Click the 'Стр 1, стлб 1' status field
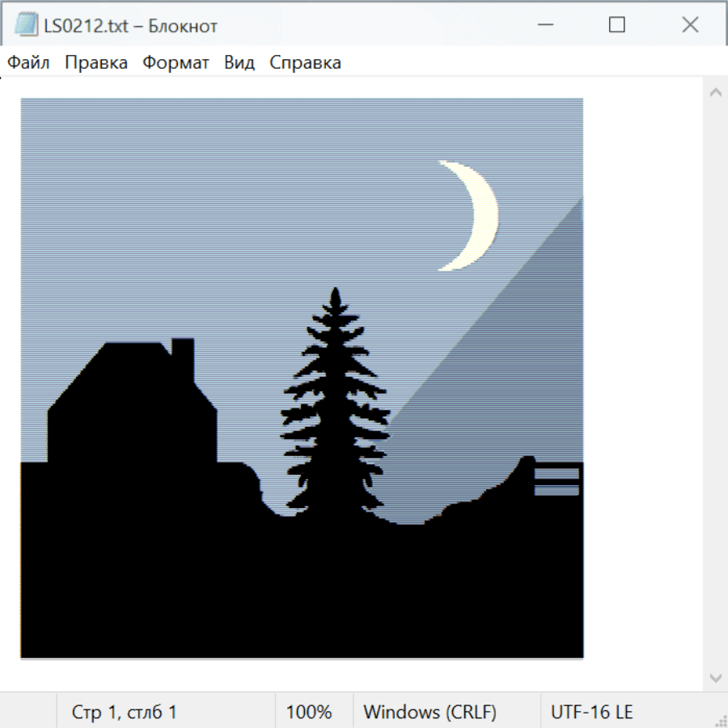 tap(124, 712)
